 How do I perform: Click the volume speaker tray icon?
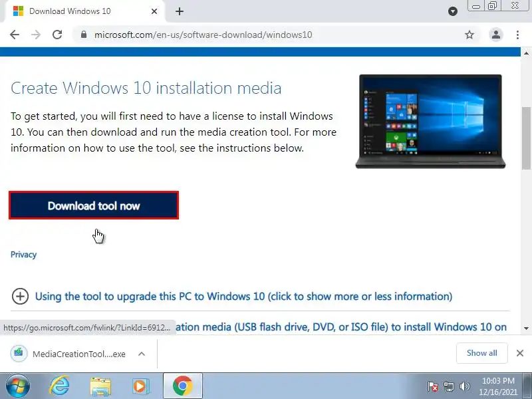464,386
